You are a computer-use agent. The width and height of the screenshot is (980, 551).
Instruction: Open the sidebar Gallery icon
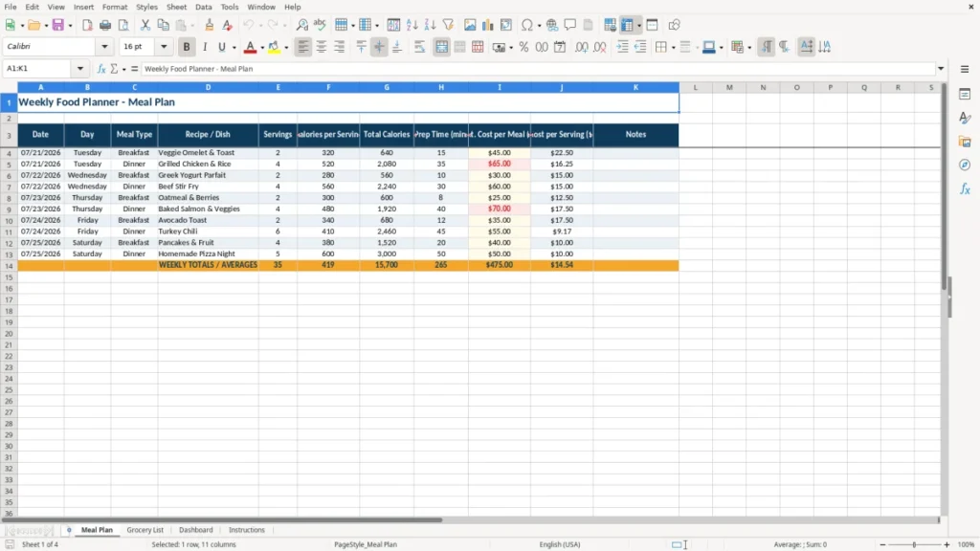point(965,142)
